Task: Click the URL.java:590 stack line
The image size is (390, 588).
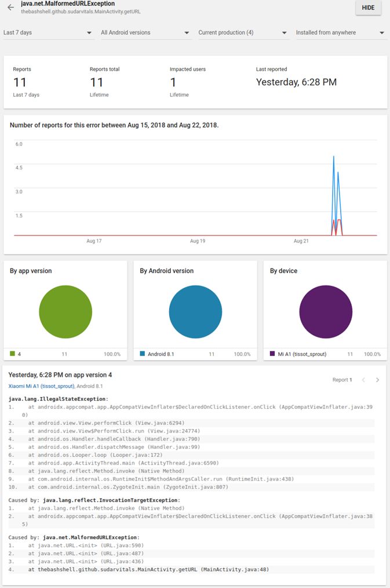Action: (x=191, y=545)
